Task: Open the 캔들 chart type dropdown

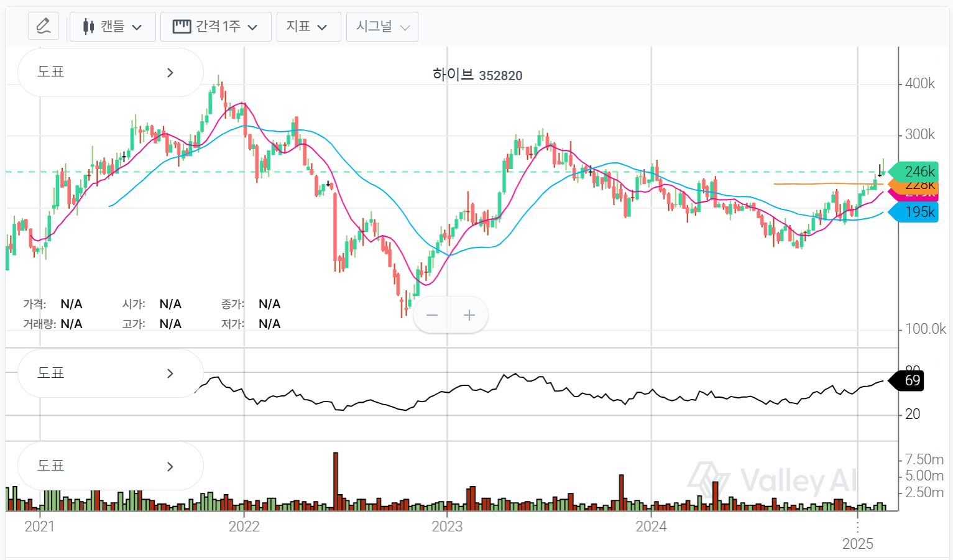Action: [x=113, y=27]
